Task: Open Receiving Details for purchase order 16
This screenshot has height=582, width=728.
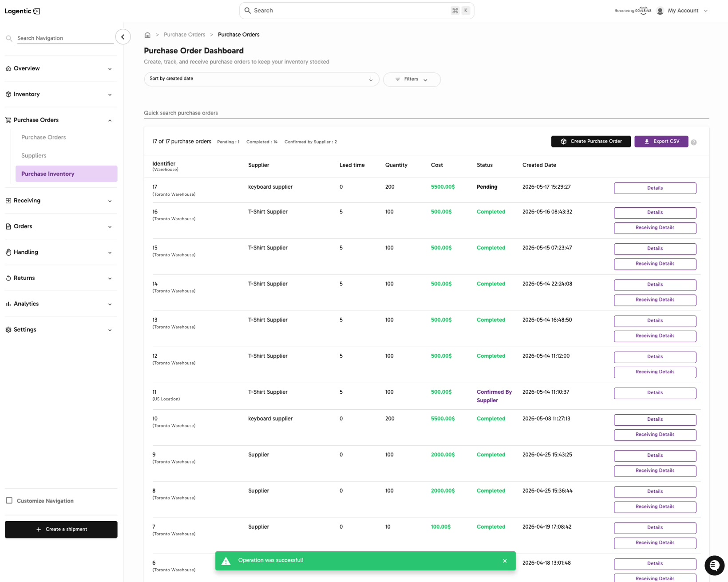Action: 655,228
